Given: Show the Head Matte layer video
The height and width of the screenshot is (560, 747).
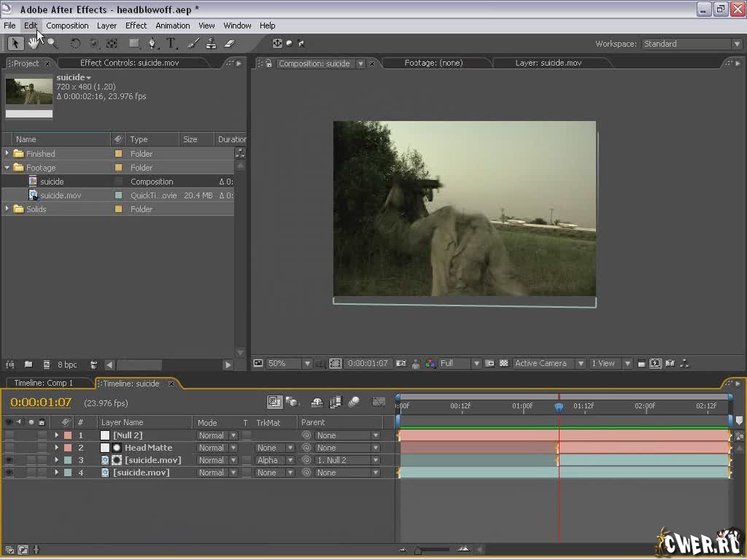Looking at the screenshot, I should 9,448.
